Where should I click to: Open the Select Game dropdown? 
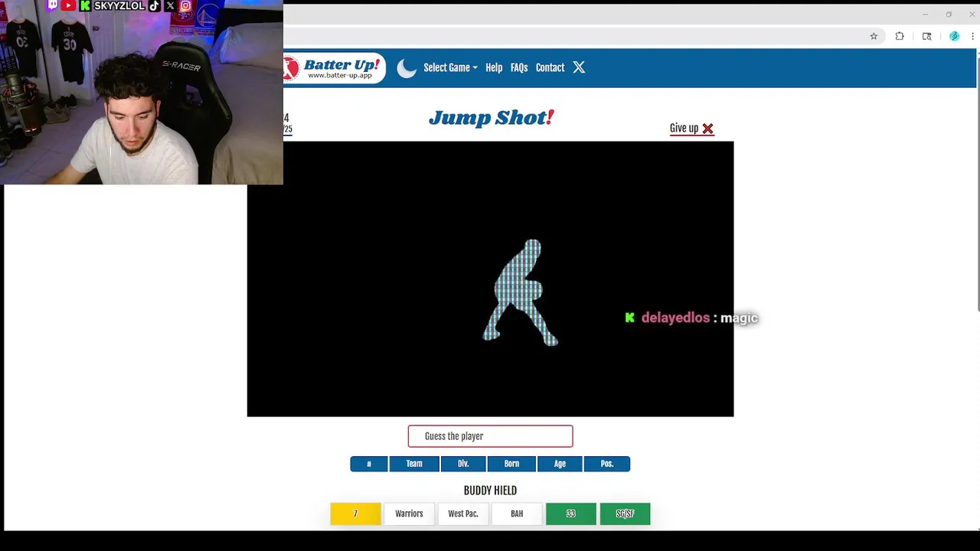[x=450, y=67]
